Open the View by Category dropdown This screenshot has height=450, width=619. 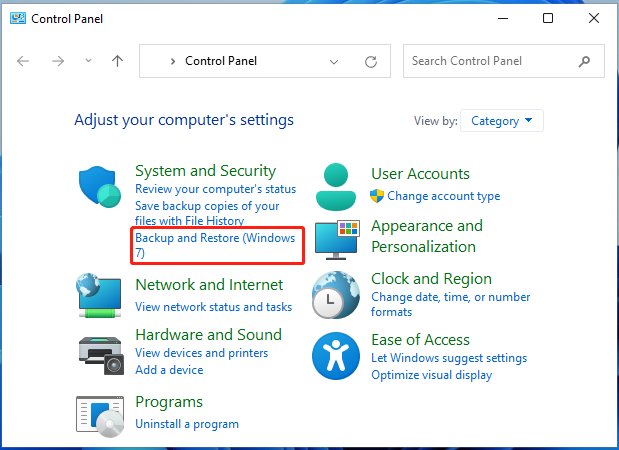click(502, 121)
